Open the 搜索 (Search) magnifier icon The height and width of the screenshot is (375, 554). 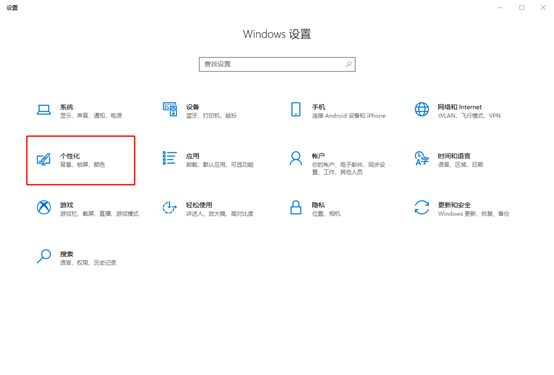tap(44, 256)
